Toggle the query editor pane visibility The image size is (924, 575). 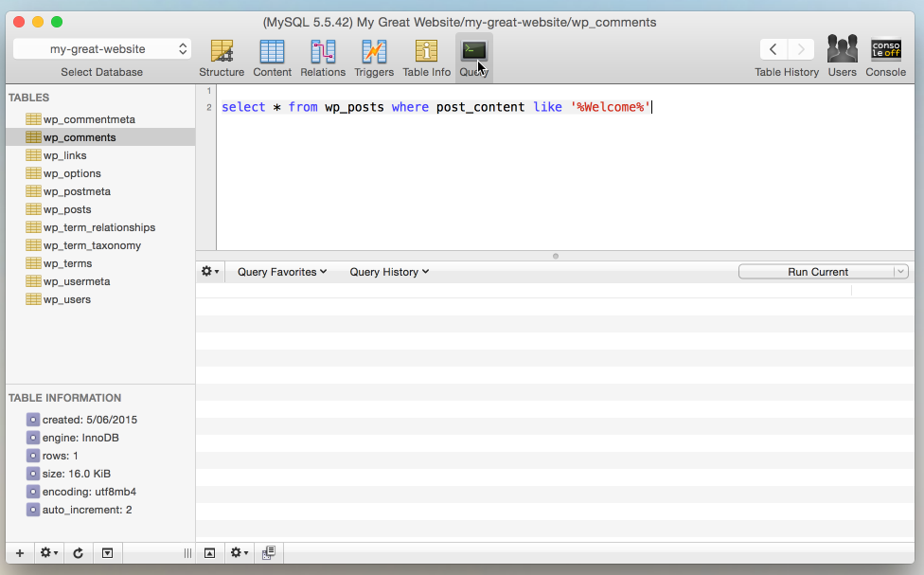pos(210,553)
